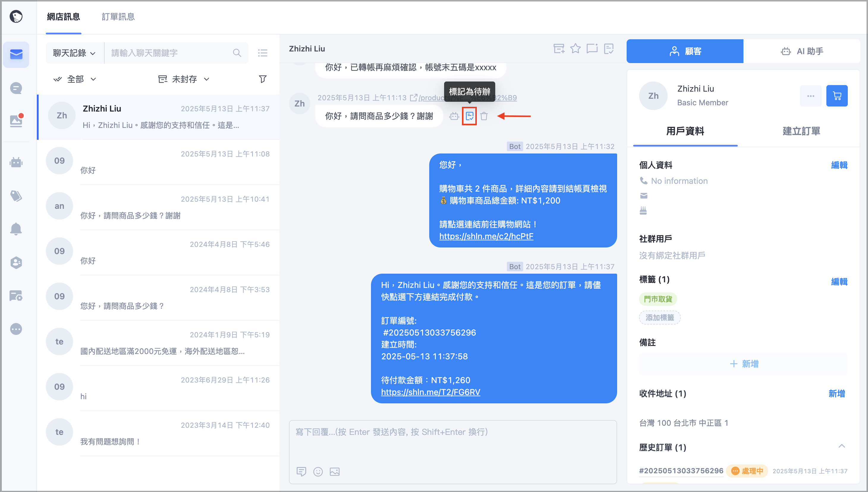Click address 台灣 100 台北市 中正區 1
The image size is (868, 492).
point(683,423)
